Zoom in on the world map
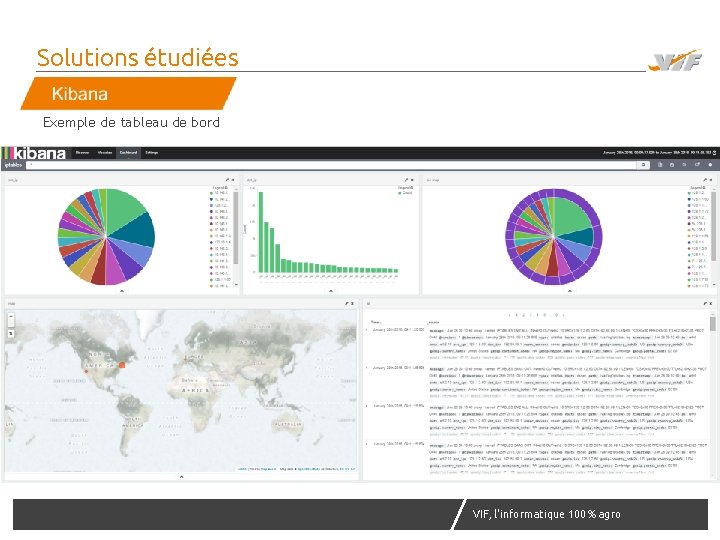720x540 pixels. click(11, 316)
